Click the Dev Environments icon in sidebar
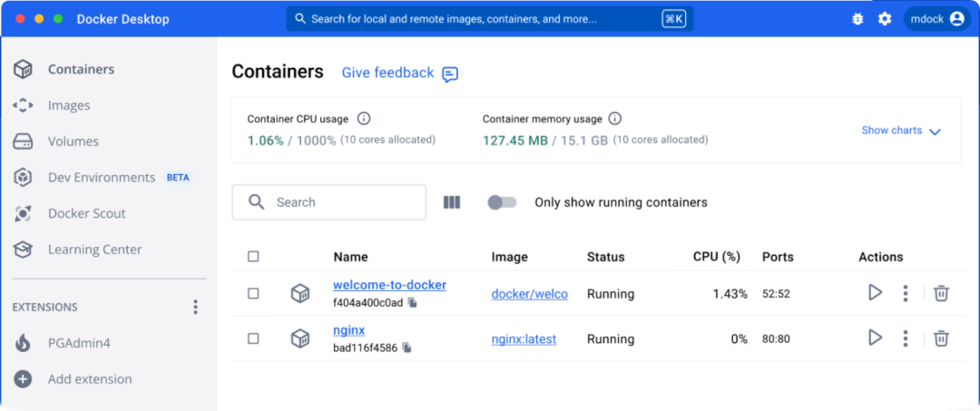The height and width of the screenshot is (411, 980). click(x=23, y=178)
